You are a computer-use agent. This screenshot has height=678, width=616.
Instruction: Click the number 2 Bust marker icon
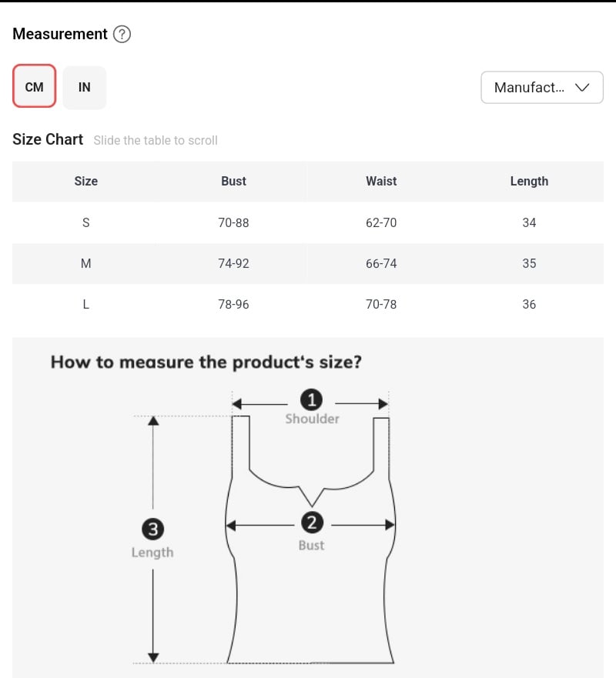312,523
